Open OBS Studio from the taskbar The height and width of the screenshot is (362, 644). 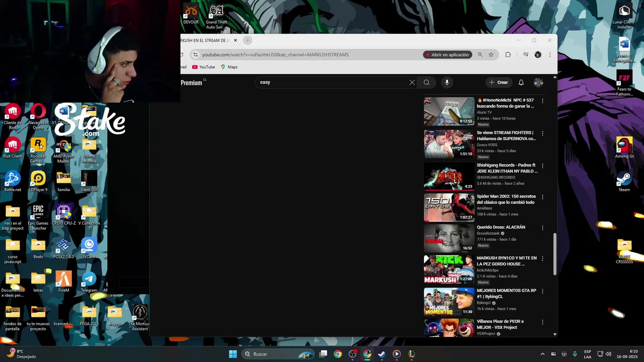tap(353, 354)
